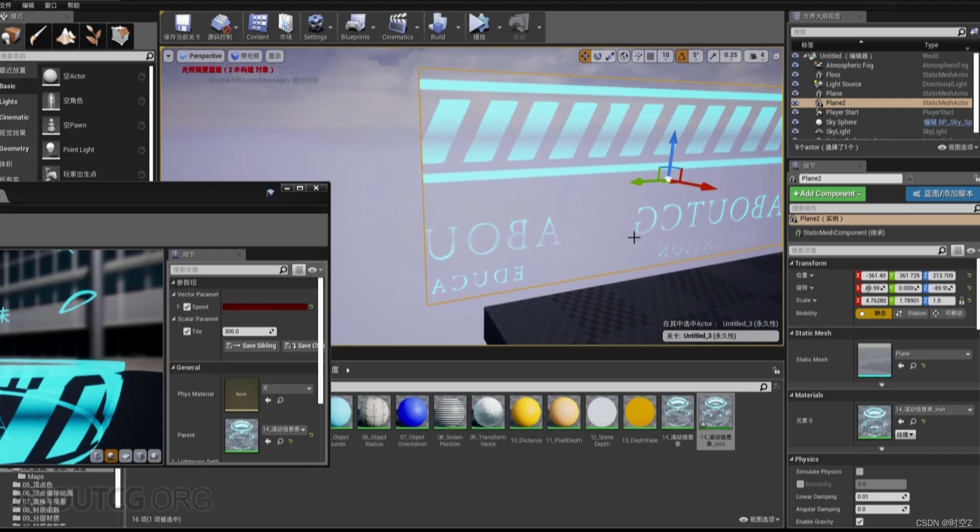The width and height of the screenshot is (980, 532).
Task: Click the Add Component button
Action: pyautogui.click(x=827, y=194)
